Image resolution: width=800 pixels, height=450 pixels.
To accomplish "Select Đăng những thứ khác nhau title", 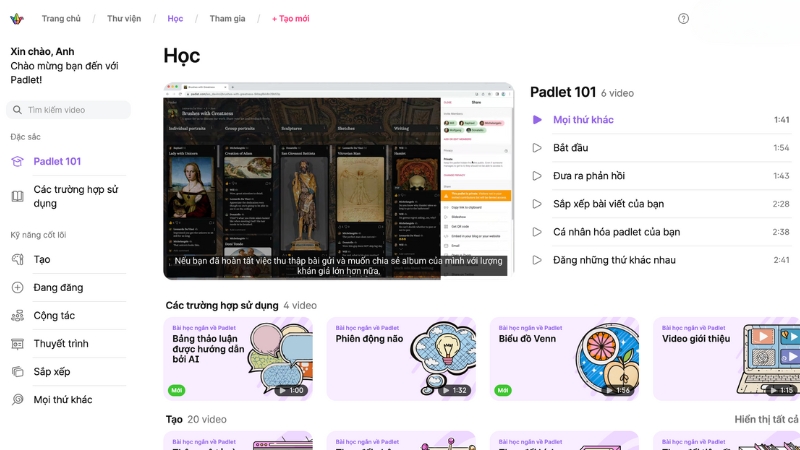I will [x=614, y=260].
